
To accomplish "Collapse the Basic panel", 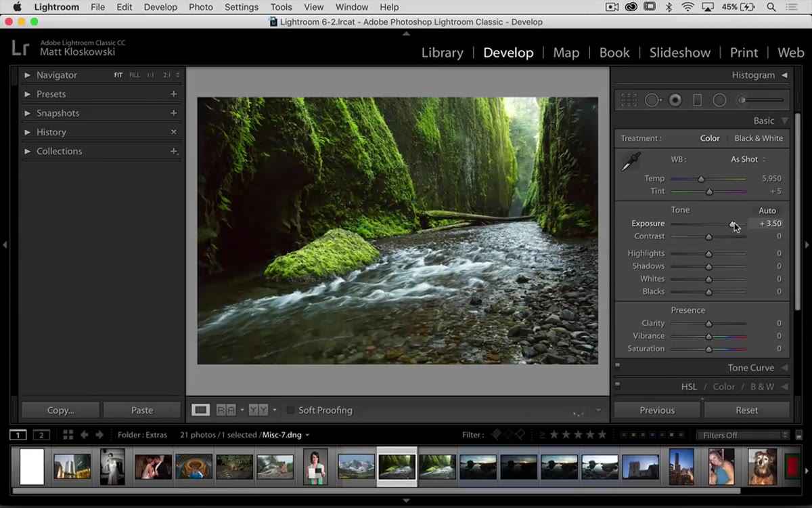I will click(x=784, y=121).
